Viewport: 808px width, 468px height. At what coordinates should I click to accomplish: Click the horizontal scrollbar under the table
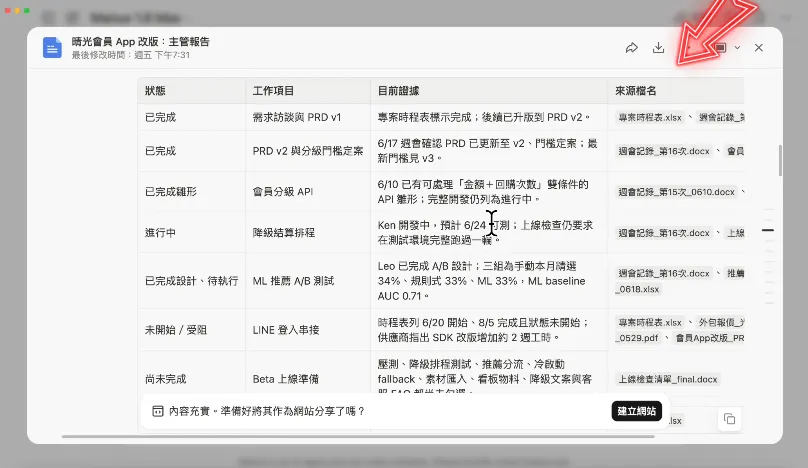pyautogui.click(x=358, y=437)
